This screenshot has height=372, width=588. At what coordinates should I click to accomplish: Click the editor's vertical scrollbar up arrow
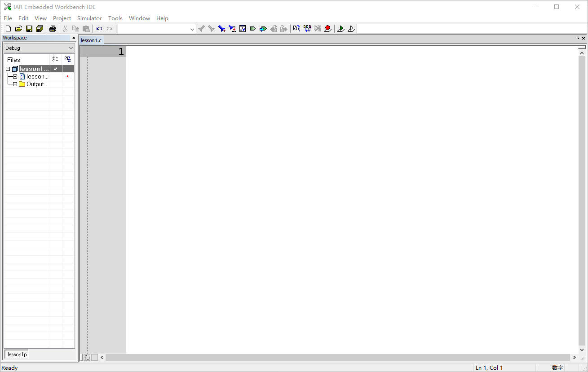pos(582,53)
